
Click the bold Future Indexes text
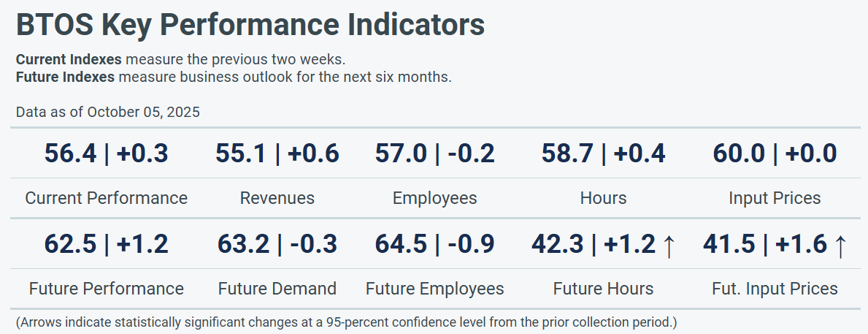pos(65,77)
